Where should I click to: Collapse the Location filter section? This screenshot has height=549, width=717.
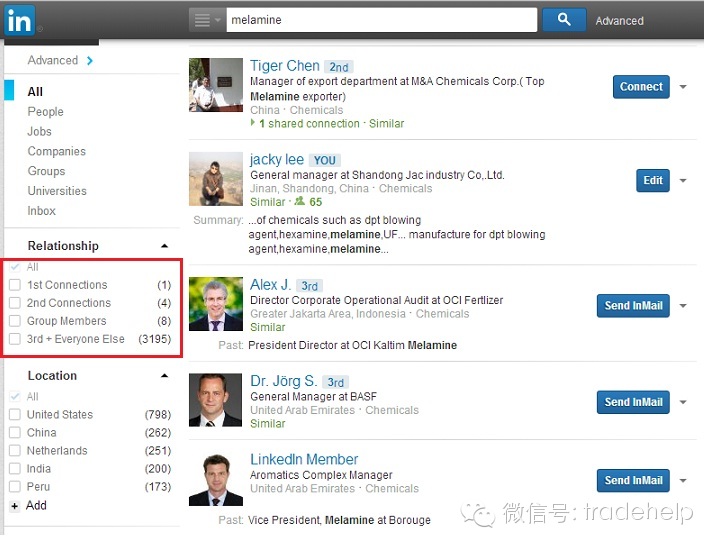pos(165,376)
